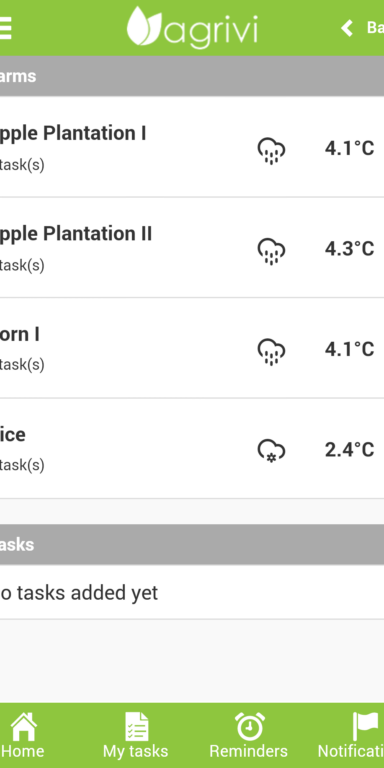This screenshot has height=768, width=384.
Task: Tap the Agrivi leaf logo
Action: (x=144, y=26)
